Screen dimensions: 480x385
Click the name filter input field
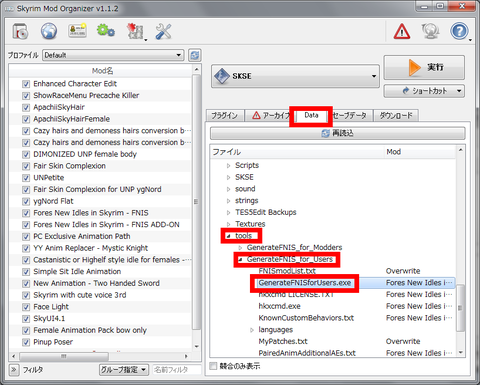click(x=177, y=370)
